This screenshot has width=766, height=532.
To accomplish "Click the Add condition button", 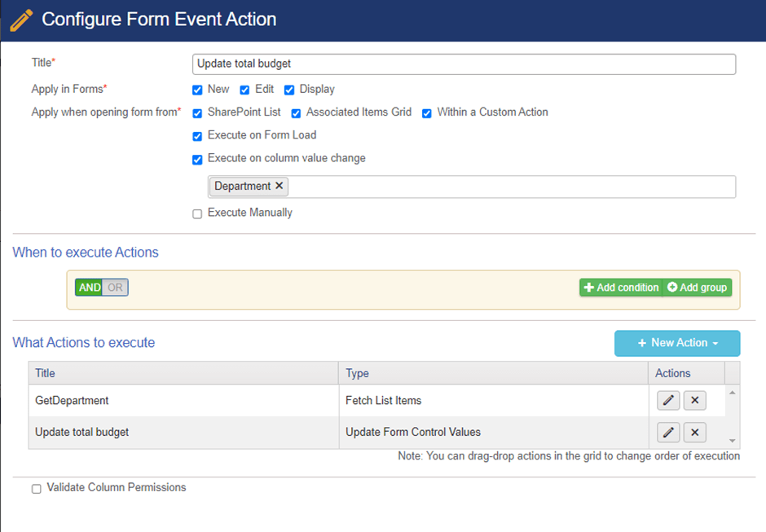I will click(621, 288).
